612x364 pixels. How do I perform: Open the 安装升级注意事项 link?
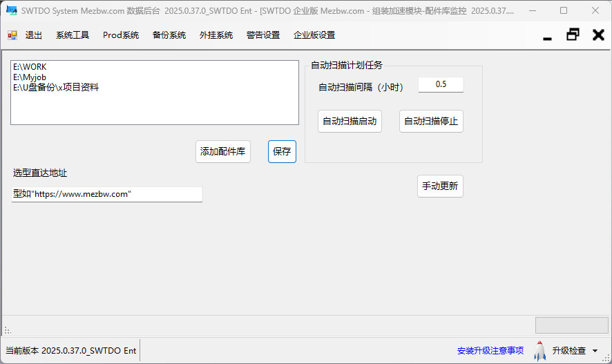tap(490, 351)
